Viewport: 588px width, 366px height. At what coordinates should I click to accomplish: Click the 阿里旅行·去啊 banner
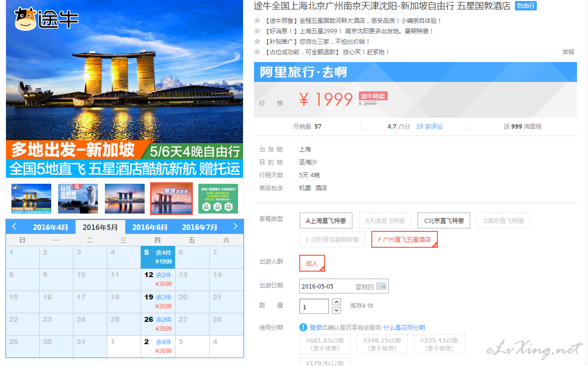(415, 72)
